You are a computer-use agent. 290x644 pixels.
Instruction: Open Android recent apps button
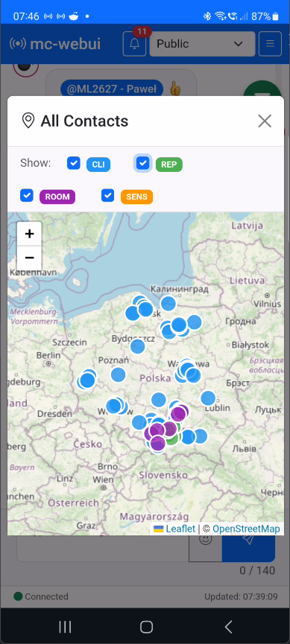[x=65, y=627]
